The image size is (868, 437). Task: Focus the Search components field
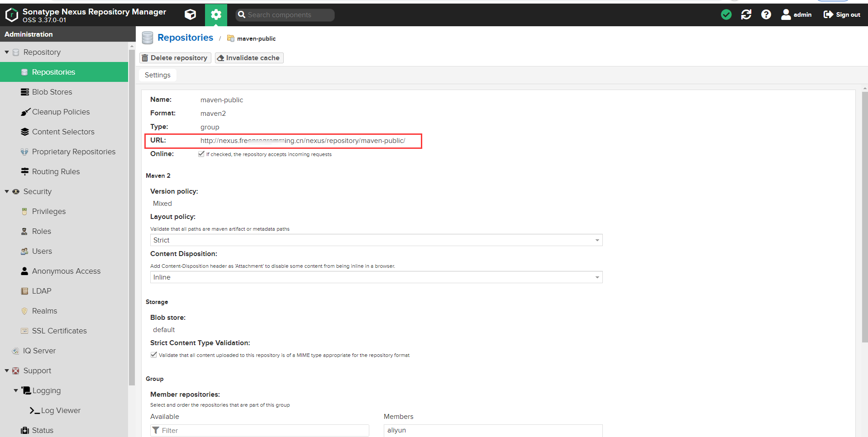tap(285, 15)
